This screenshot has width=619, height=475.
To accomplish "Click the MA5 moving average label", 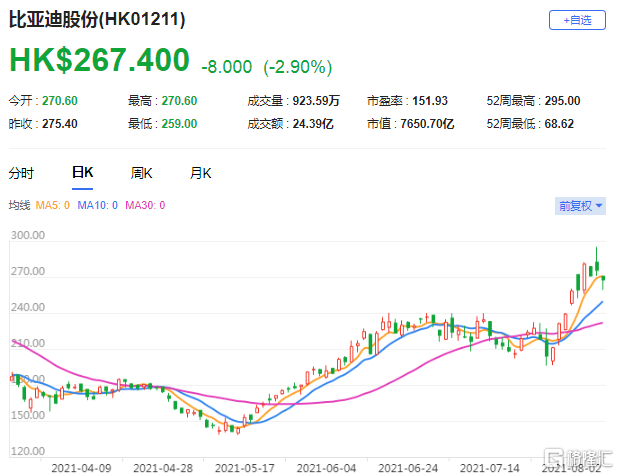I will click(x=53, y=205).
